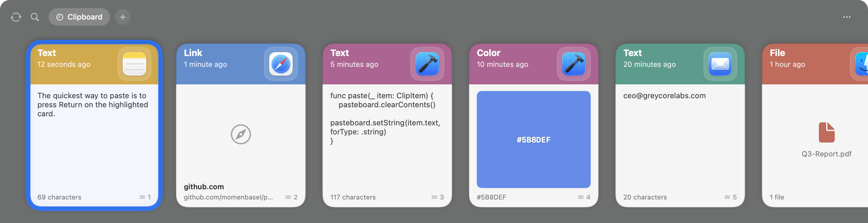
Task: Click the github.com/momenbasel URL text
Action: [x=228, y=197]
